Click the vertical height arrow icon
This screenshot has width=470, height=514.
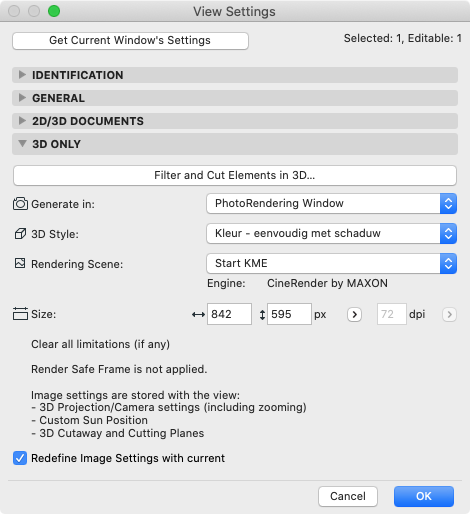262,315
